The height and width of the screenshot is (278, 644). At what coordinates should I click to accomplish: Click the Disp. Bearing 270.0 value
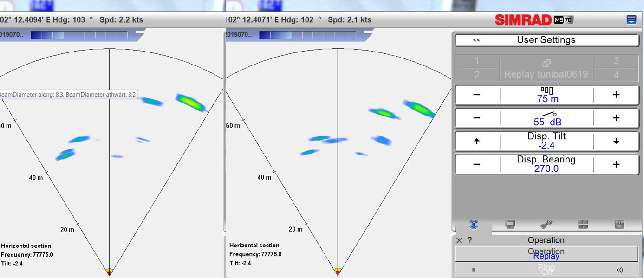[x=546, y=168]
